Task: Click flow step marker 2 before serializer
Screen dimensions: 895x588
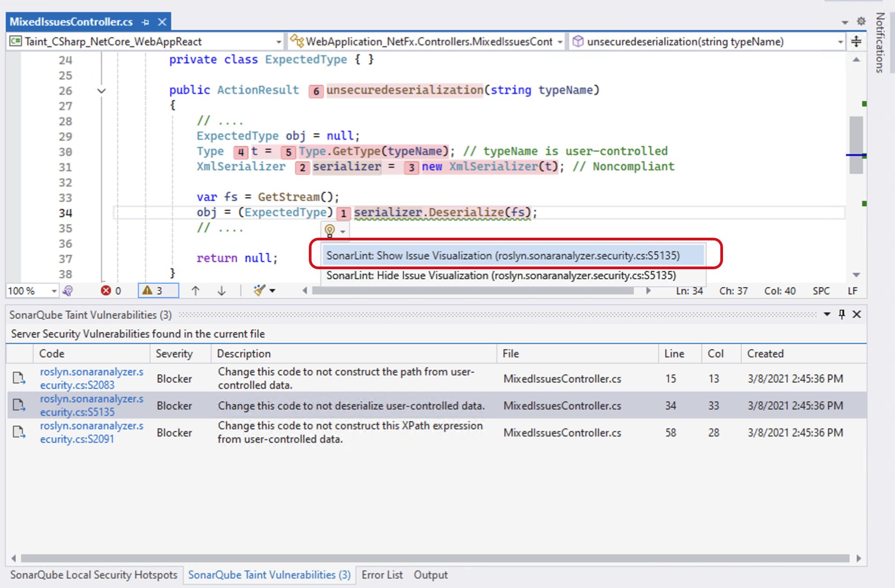Action: click(x=303, y=168)
